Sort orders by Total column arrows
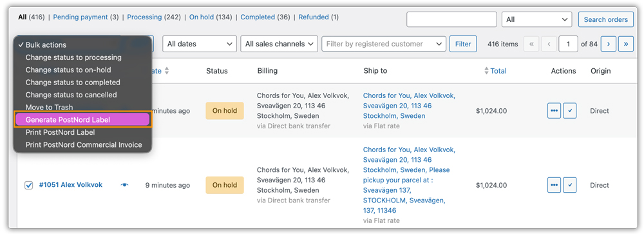 coord(487,71)
